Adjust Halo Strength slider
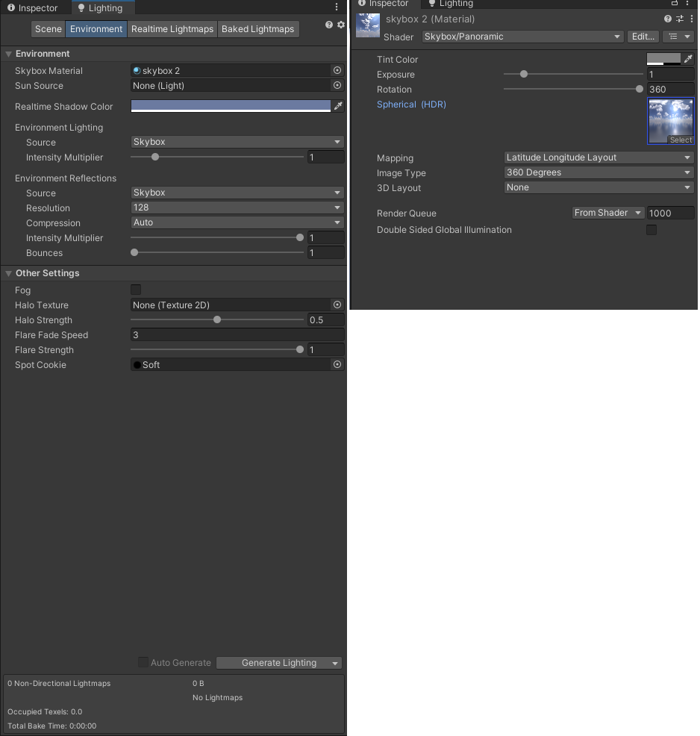Screen dimensions: 700x736 tap(217, 319)
